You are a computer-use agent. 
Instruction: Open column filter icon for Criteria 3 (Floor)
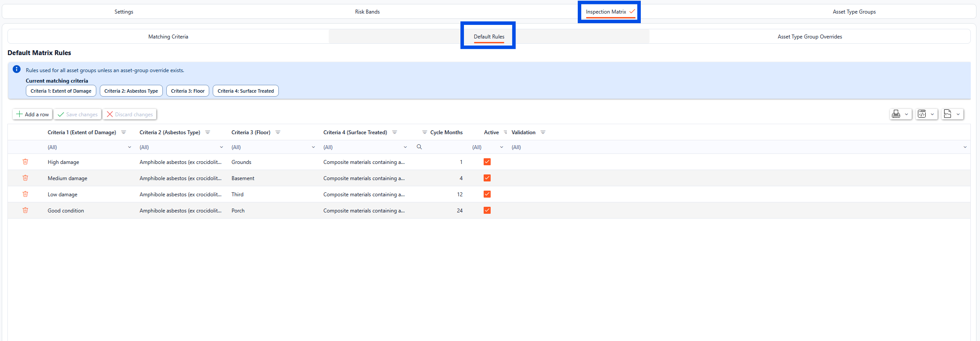(278, 132)
